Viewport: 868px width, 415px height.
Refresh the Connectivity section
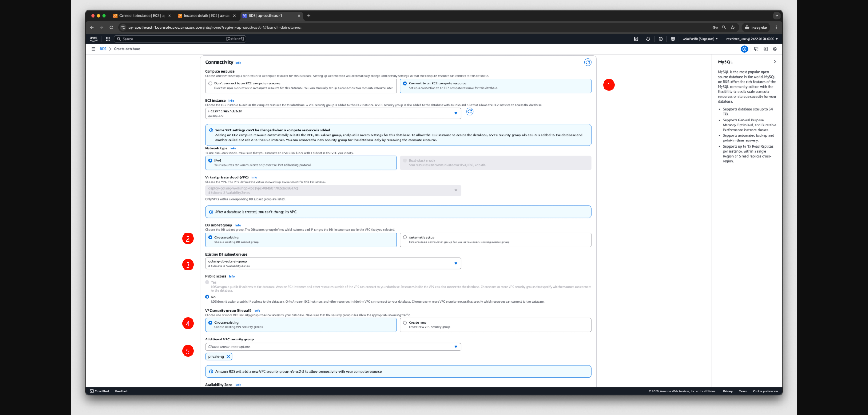point(588,62)
